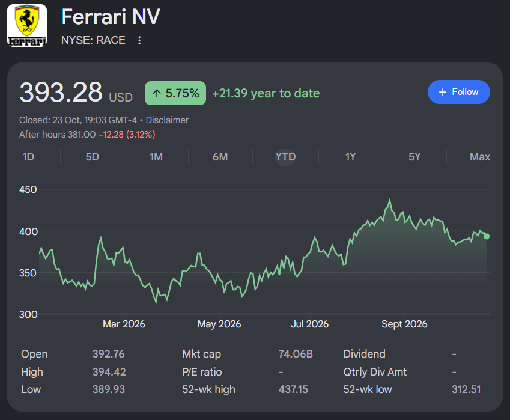Click the 52-wk low value 312.51
510x420 pixels.
[x=466, y=389]
